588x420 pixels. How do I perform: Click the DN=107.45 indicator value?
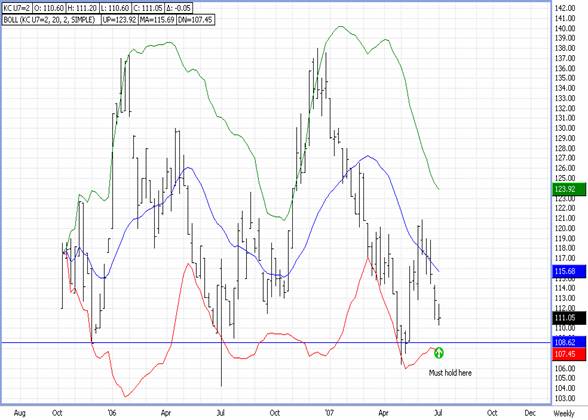[x=195, y=20]
